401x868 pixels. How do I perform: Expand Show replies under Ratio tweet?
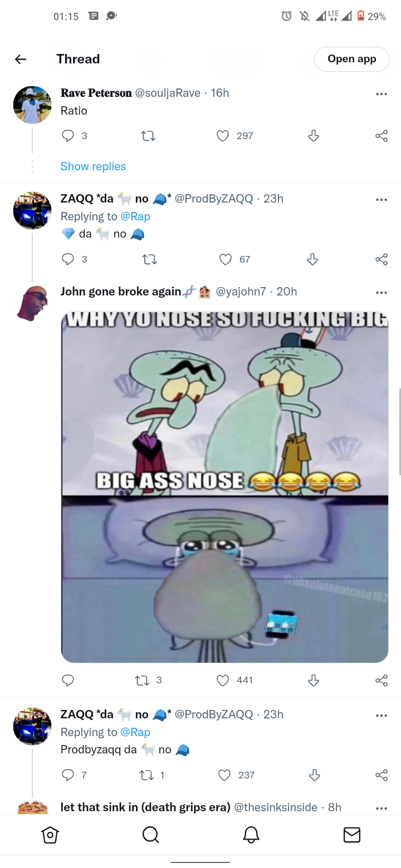[93, 166]
